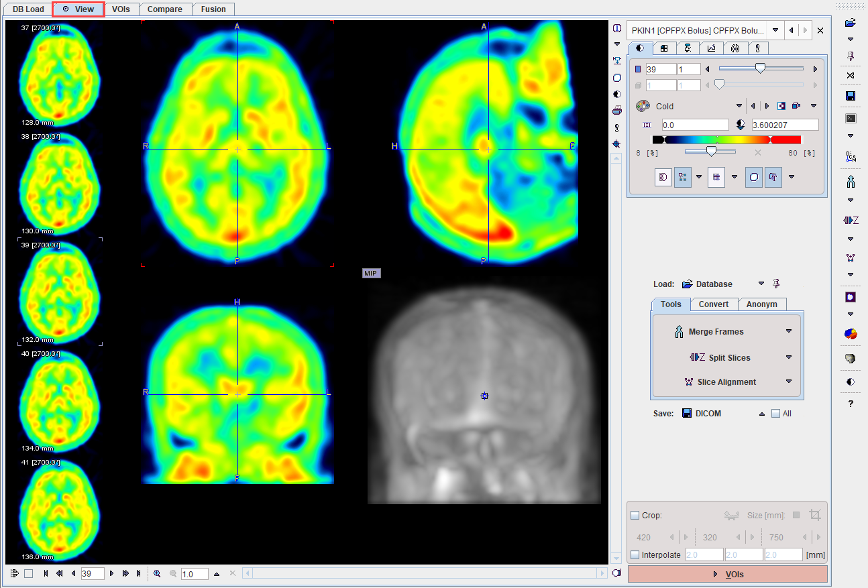This screenshot has height=588, width=868.
Task: Enable the Crop checkbox
Action: click(635, 516)
